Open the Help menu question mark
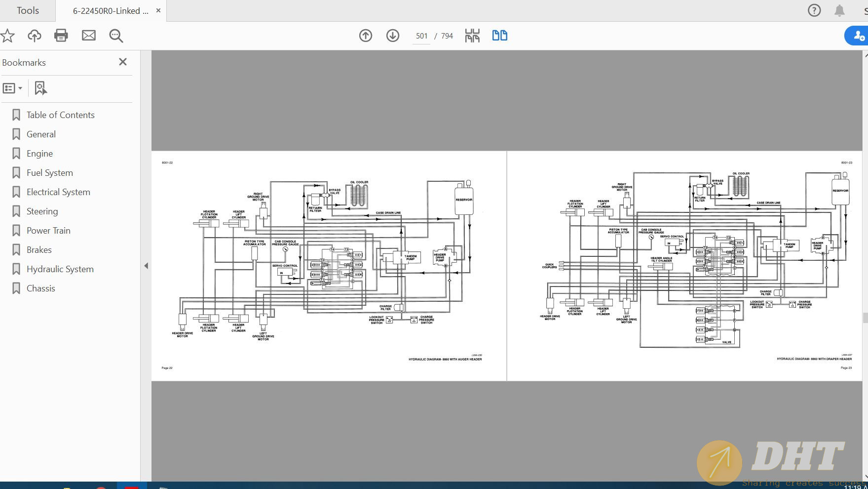Viewport: 868px width, 489px height. 814,10
